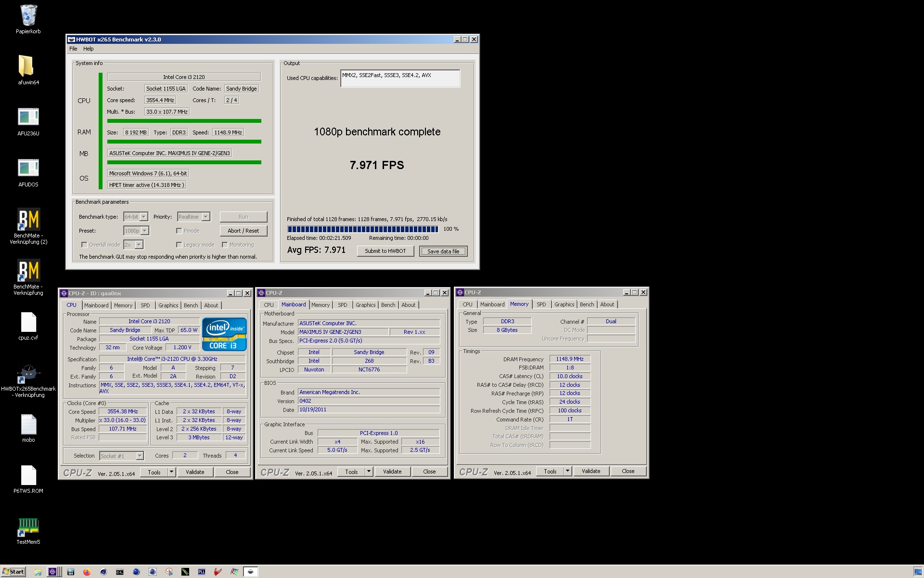Click the greyed-out Run button

coord(244,217)
